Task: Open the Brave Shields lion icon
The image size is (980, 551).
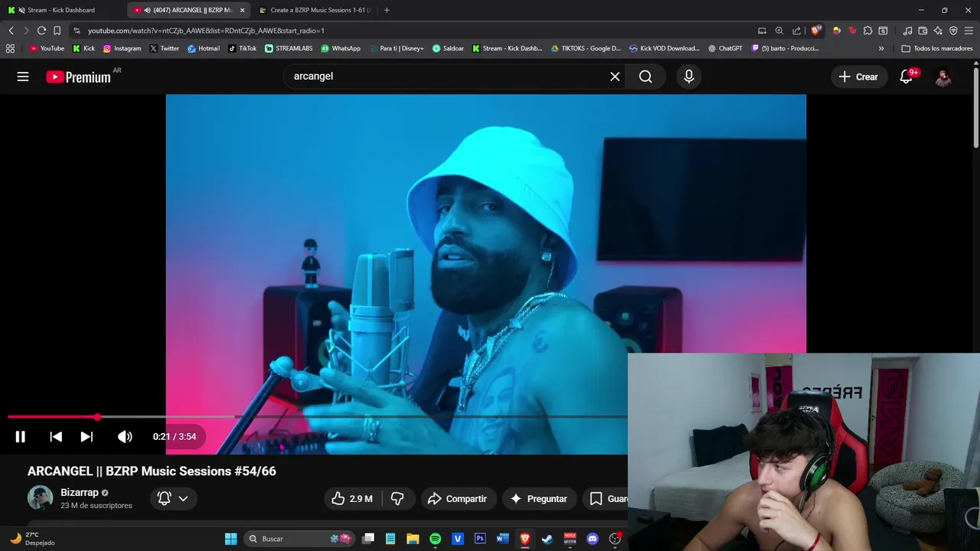Action: click(x=816, y=31)
